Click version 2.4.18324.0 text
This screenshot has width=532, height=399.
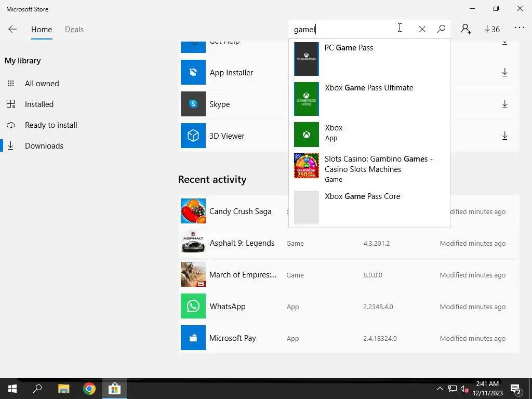[x=380, y=338]
